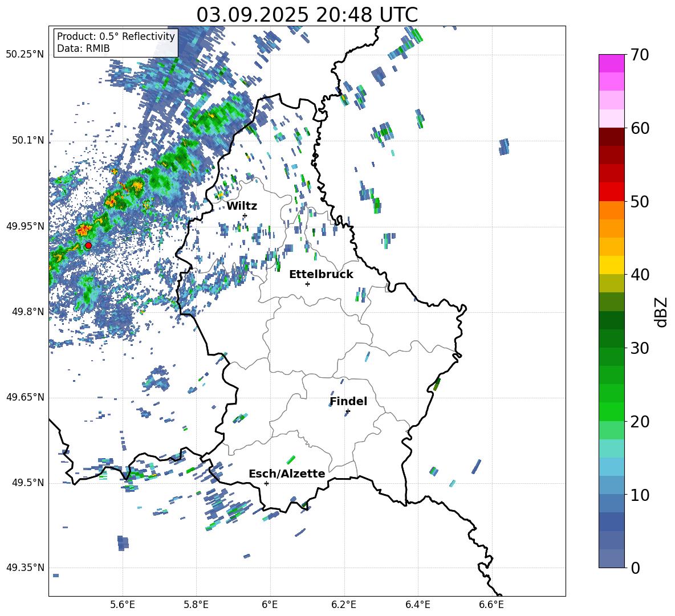Click the title '03.09.2025 20:48 UTC'
675x616 pixels.
point(307,15)
